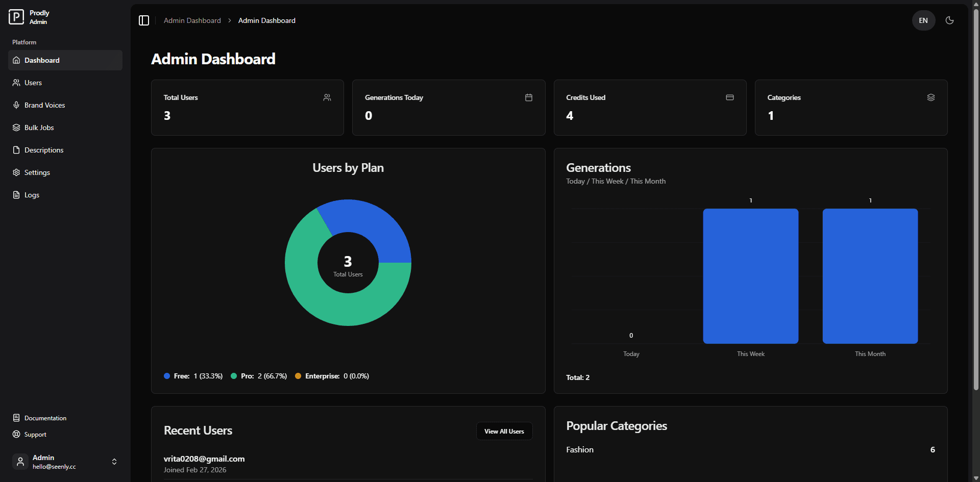The width and height of the screenshot is (980, 482).
Task: Open Settings using the gear icon
Action: pyautogui.click(x=17, y=172)
